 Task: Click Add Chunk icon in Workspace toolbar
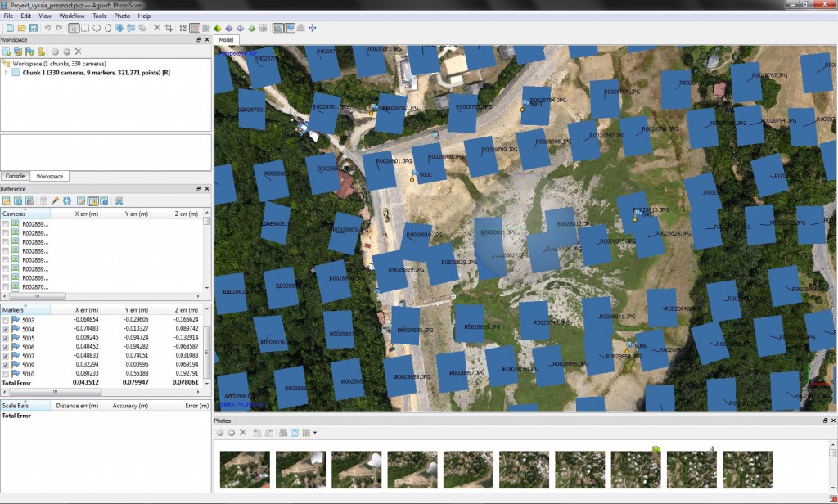pos(7,52)
